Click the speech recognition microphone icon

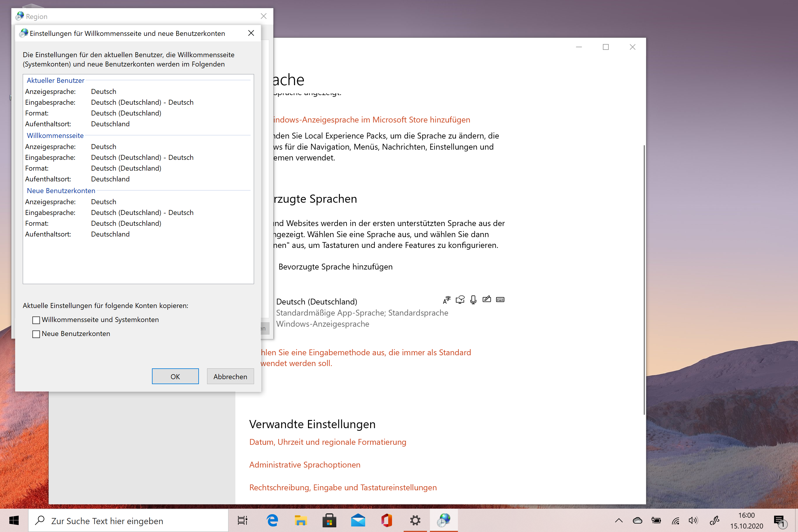point(473,300)
